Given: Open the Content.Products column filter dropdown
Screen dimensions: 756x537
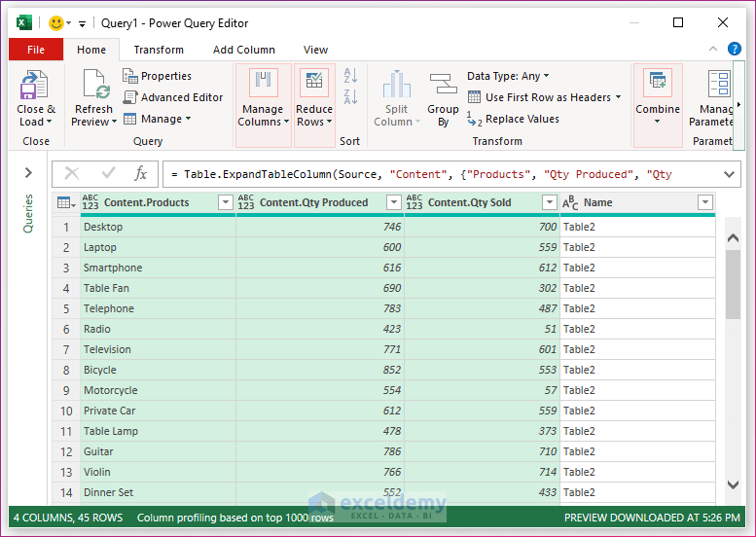Looking at the screenshot, I should (226, 202).
